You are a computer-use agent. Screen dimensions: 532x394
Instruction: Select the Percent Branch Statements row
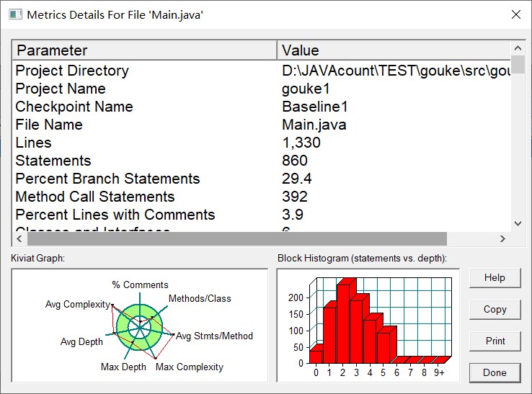pyautogui.click(x=261, y=179)
